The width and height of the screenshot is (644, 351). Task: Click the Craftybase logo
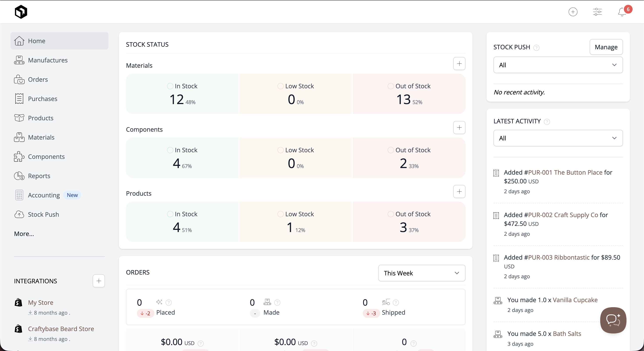[21, 12]
